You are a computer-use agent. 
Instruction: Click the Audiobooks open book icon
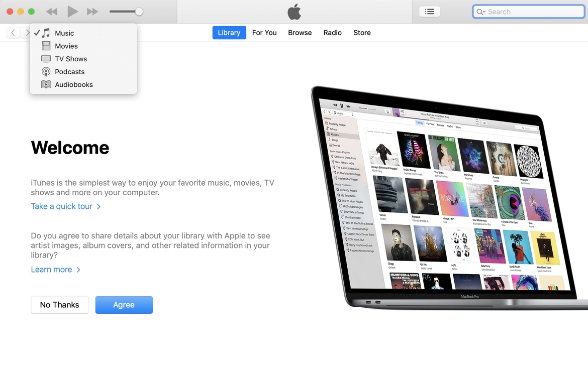point(46,85)
